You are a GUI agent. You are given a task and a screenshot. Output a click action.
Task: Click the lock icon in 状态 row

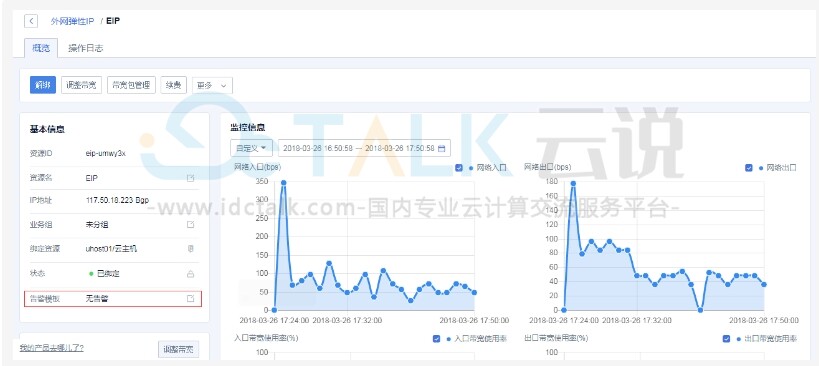coord(190,273)
